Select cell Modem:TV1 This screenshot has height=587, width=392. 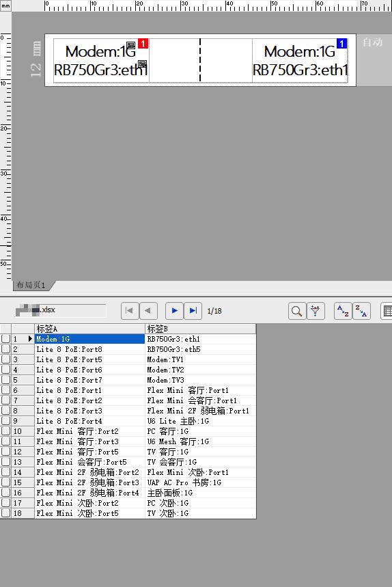(x=200, y=359)
